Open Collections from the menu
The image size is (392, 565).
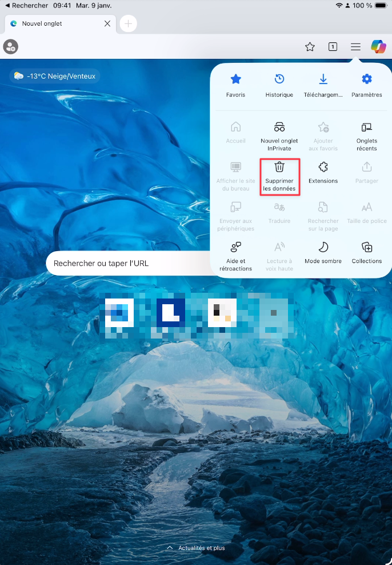(366, 253)
